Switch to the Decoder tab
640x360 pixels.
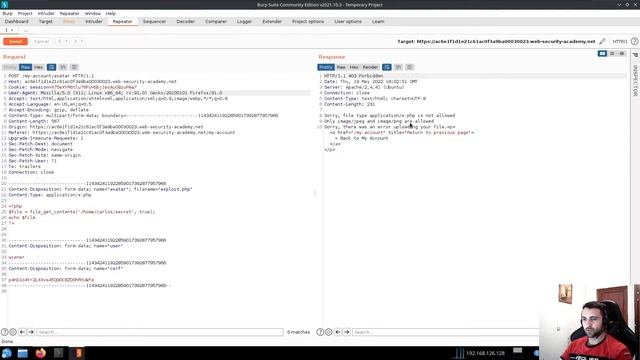point(185,21)
